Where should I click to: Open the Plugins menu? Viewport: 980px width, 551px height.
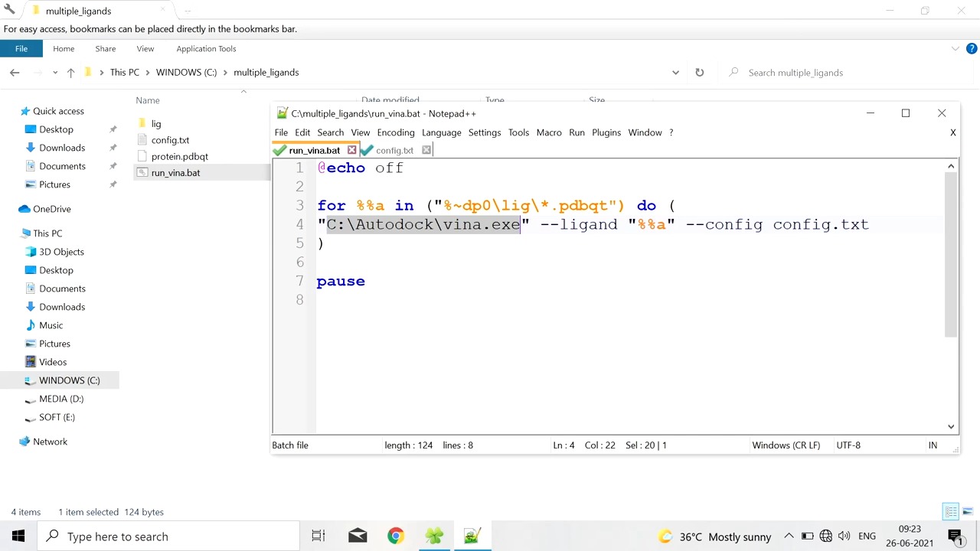606,132
